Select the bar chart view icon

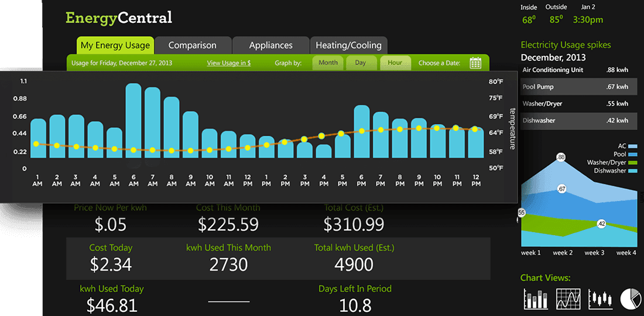click(536, 299)
